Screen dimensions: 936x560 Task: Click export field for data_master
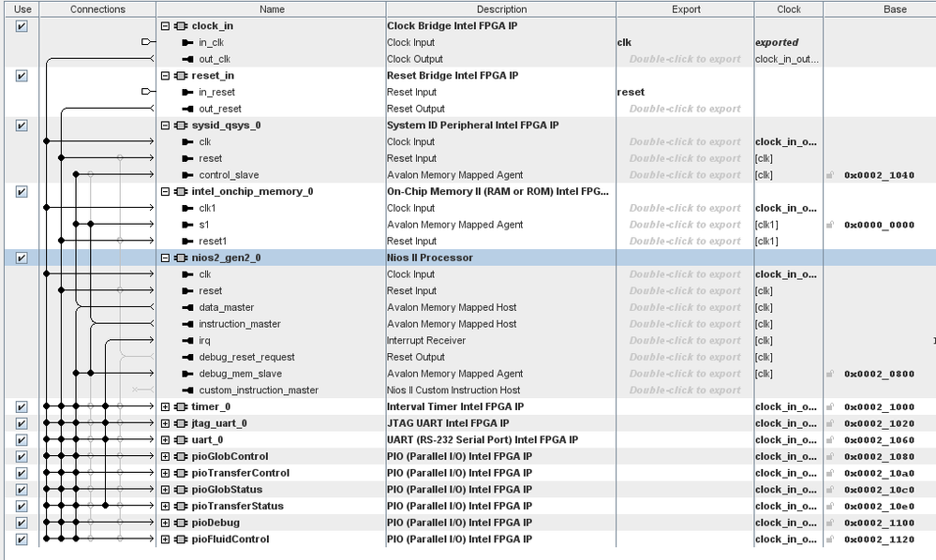685,307
